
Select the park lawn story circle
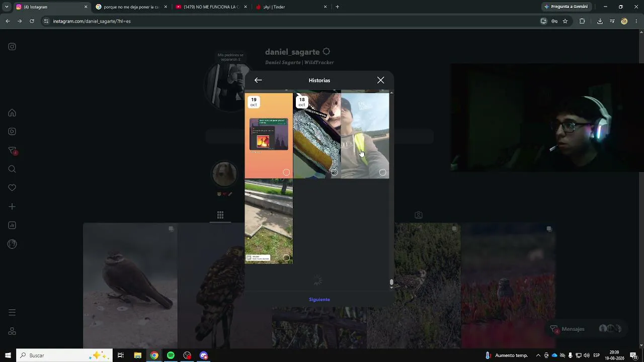(286, 258)
